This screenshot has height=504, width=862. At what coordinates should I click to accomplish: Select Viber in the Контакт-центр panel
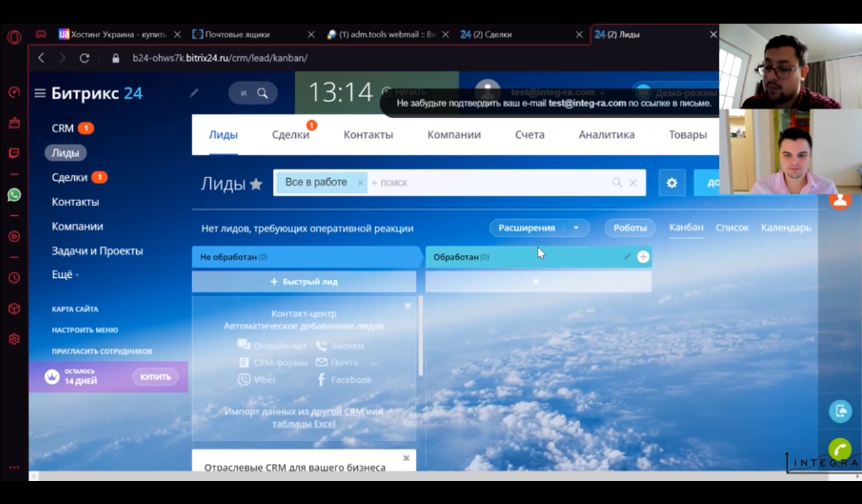[257, 379]
